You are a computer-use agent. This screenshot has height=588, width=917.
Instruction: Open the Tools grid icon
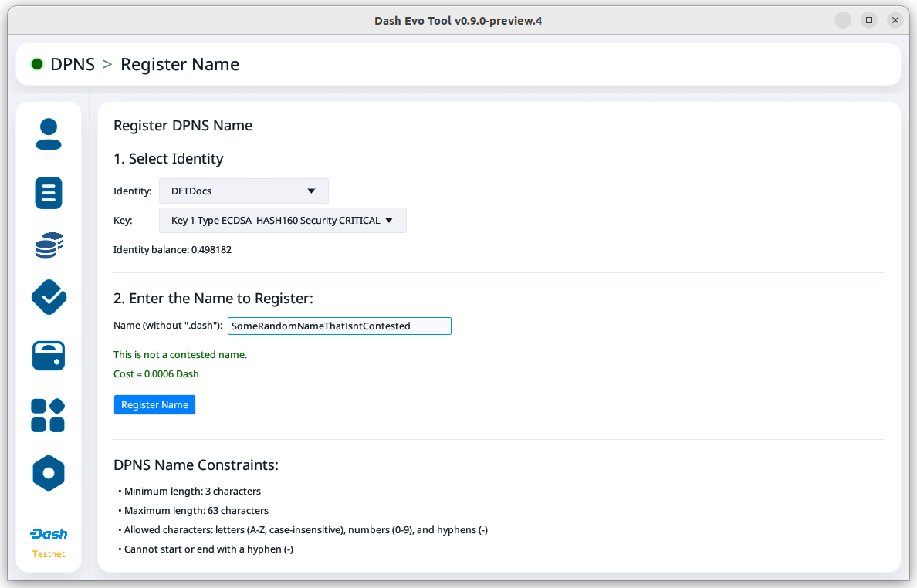(x=49, y=415)
